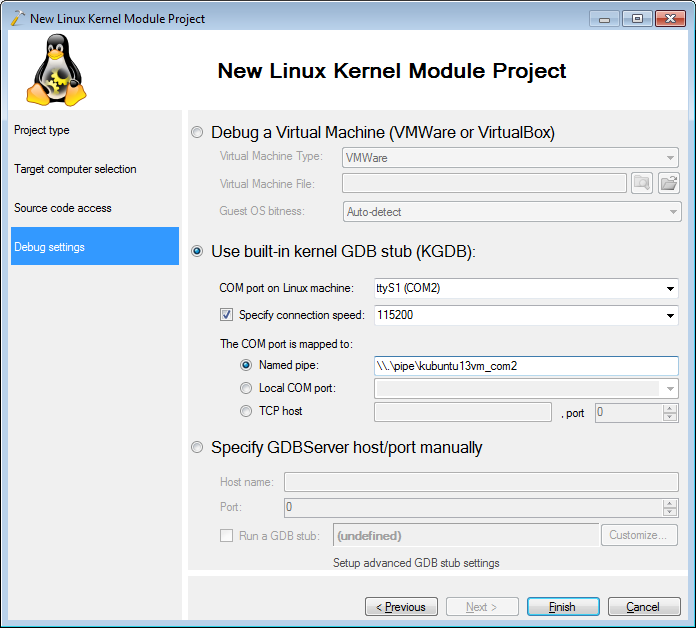The height and width of the screenshot is (628, 696).
Task: Click the TCP port number spinner
Action: click(x=637, y=412)
